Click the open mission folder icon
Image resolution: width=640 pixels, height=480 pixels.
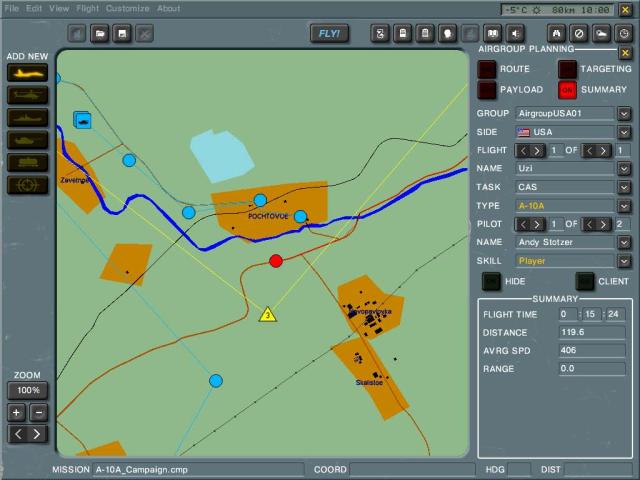point(100,34)
